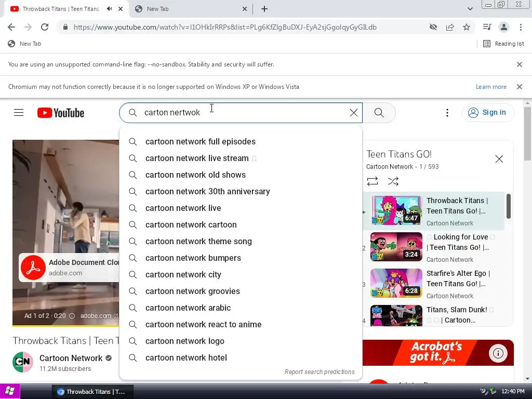Choose suggestion cartoon network groovies
The image size is (532, 399).
(x=241, y=291)
